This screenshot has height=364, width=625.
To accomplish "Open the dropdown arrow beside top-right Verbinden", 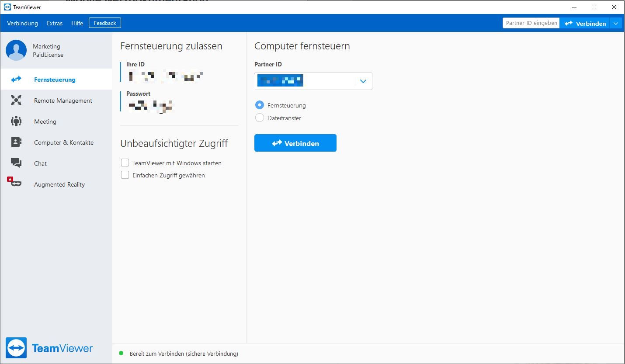I will coord(616,23).
